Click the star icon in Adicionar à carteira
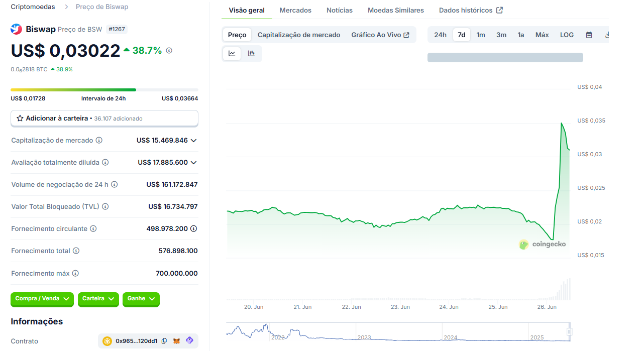This screenshot has height=351, width=644. click(20, 119)
